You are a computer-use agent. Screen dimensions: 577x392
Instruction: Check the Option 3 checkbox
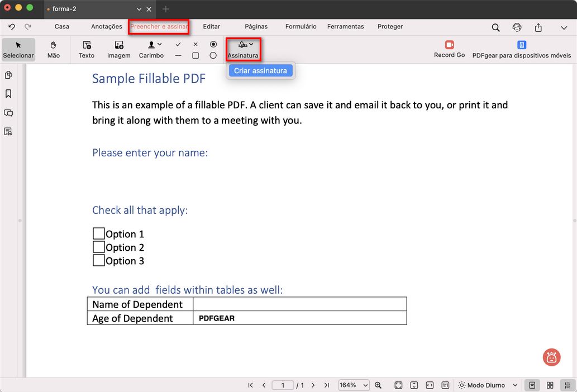tap(99, 260)
